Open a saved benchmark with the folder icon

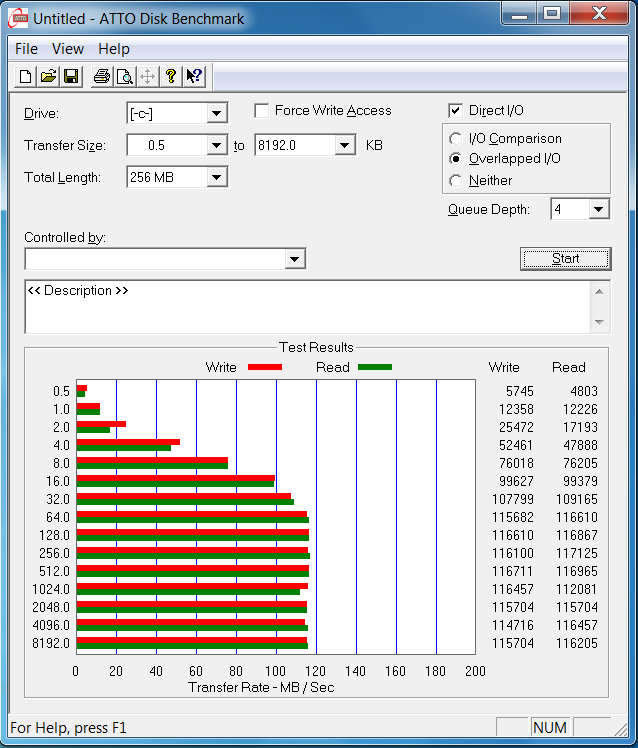point(48,77)
